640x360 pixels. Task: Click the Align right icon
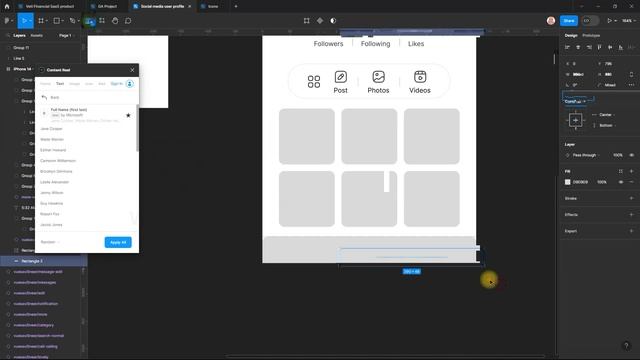click(x=589, y=47)
